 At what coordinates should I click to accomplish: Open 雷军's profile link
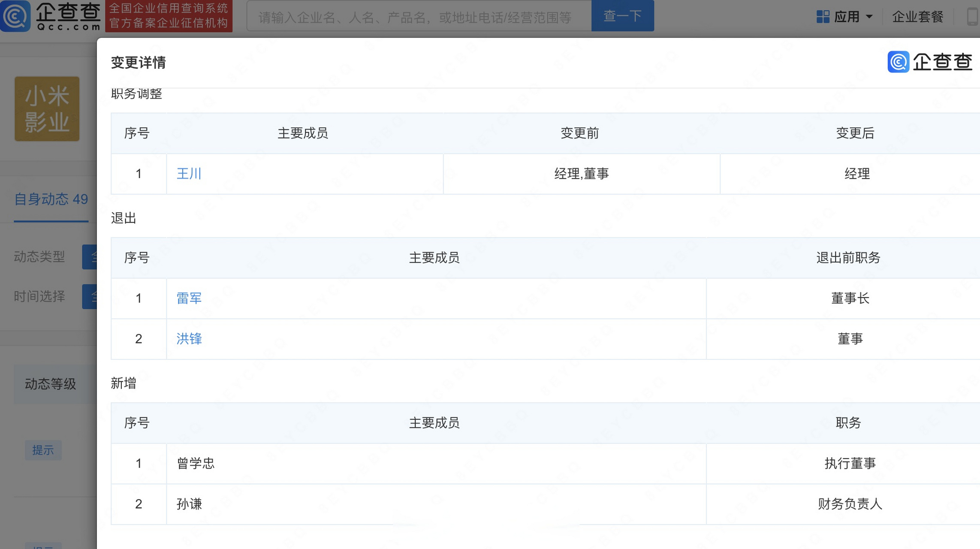(189, 298)
